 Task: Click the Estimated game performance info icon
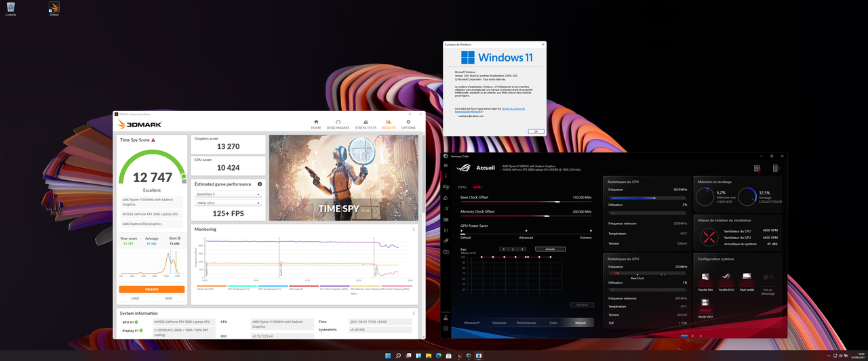(260, 184)
